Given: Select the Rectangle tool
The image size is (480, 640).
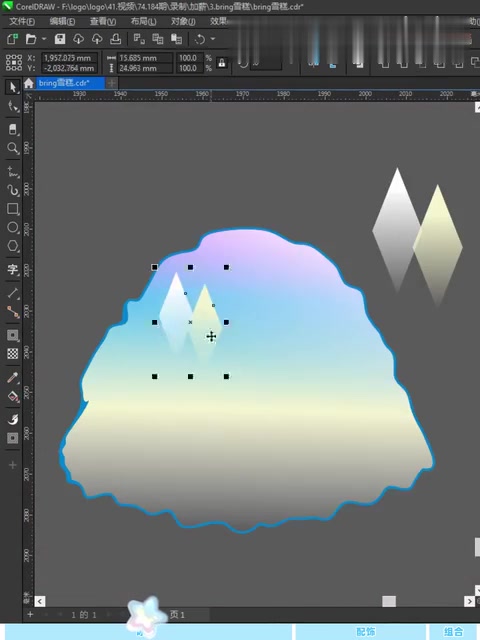Looking at the screenshot, I should pos(12,209).
